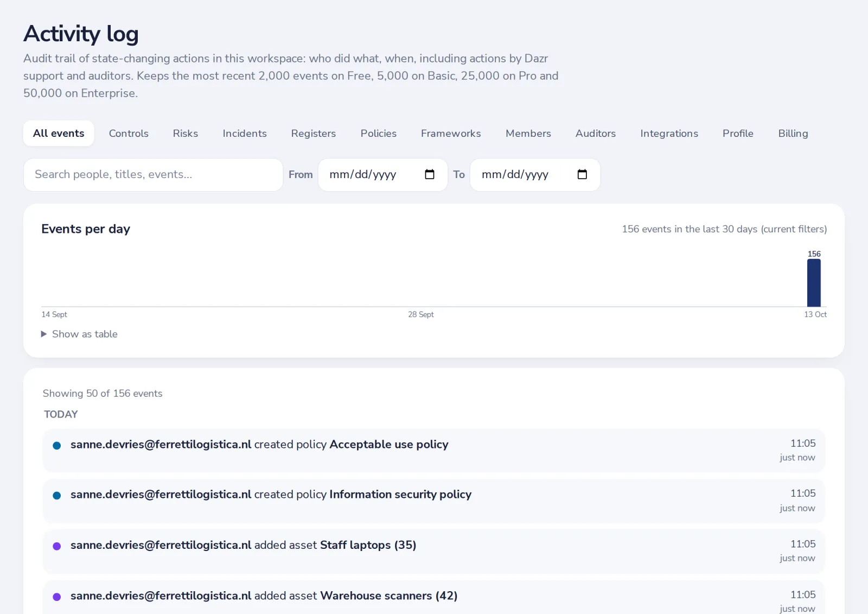Show the Frameworks tab
The width and height of the screenshot is (868, 614).
click(x=451, y=134)
